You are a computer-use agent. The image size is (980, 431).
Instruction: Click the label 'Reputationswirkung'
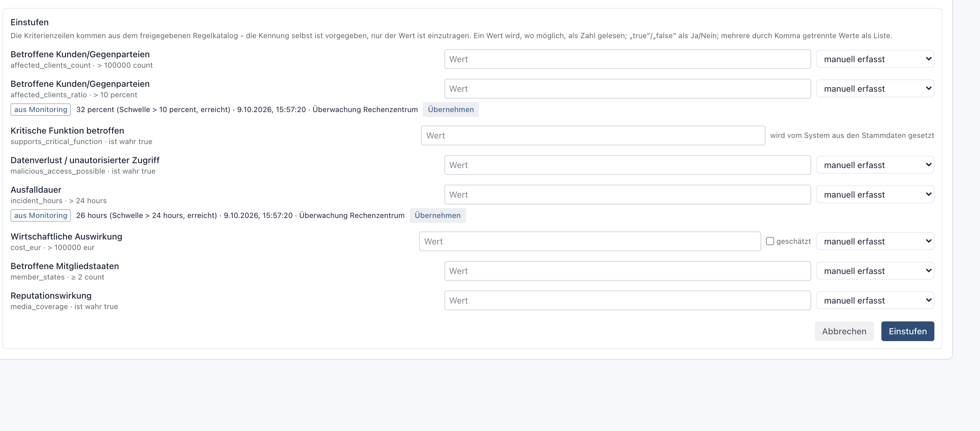51,296
